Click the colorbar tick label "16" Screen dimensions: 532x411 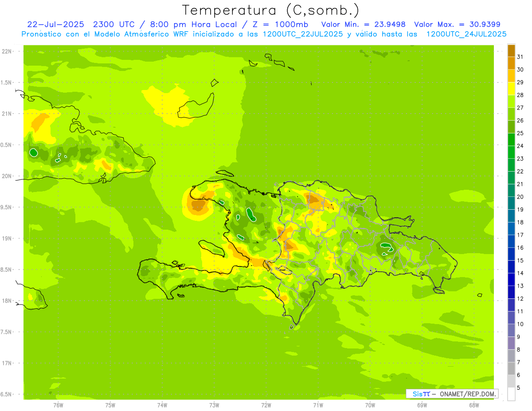point(520,248)
